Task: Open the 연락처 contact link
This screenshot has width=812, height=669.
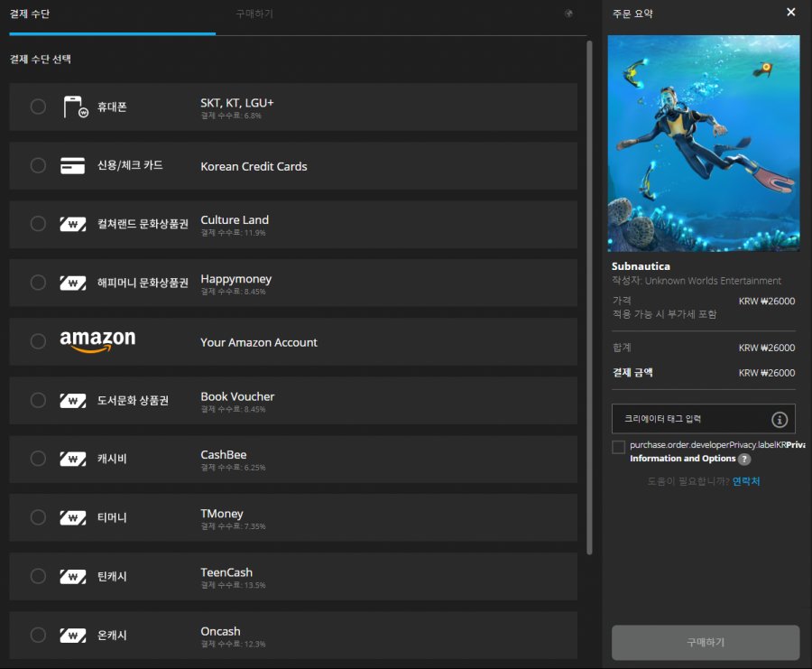Action: tap(746, 481)
